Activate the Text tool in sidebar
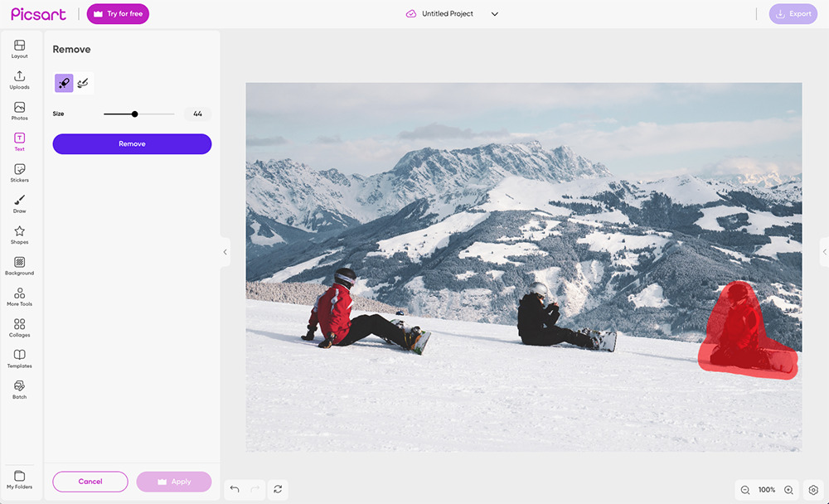The image size is (829, 504). point(19,141)
